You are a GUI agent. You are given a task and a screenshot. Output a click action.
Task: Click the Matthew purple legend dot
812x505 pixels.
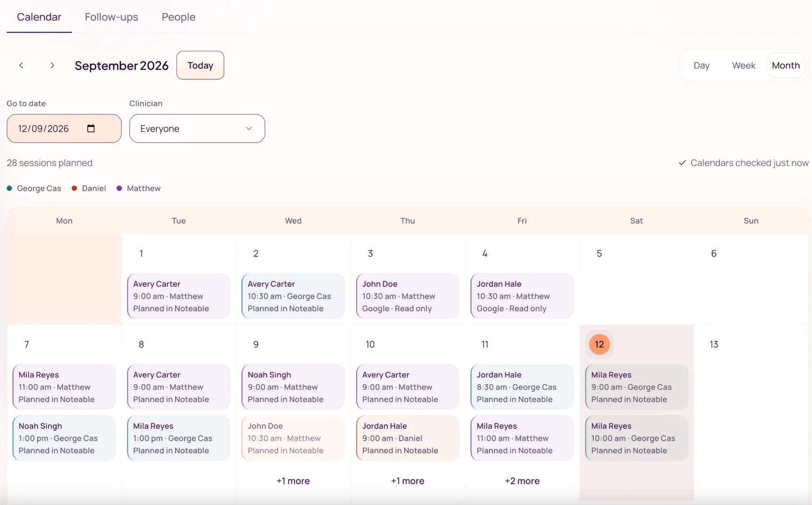click(119, 188)
